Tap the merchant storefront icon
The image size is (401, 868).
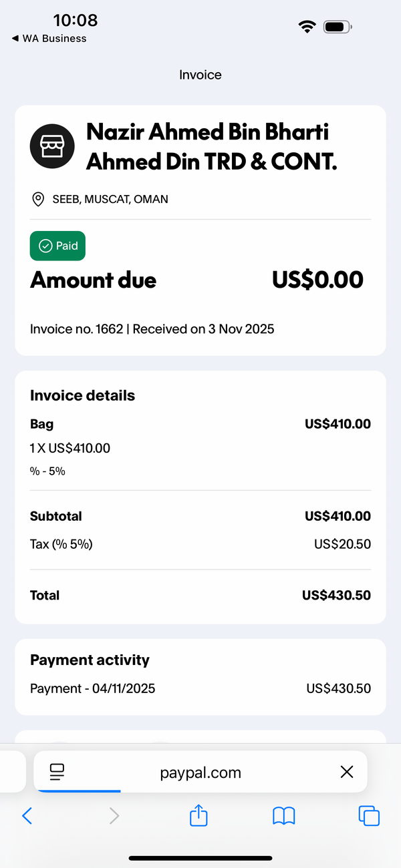pos(51,146)
